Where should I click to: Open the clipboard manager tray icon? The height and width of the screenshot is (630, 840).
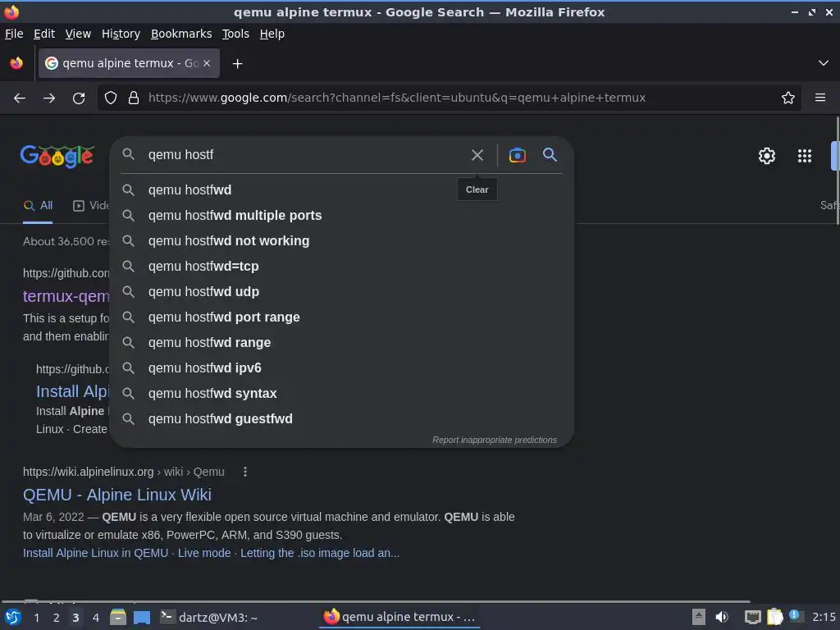(774, 617)
